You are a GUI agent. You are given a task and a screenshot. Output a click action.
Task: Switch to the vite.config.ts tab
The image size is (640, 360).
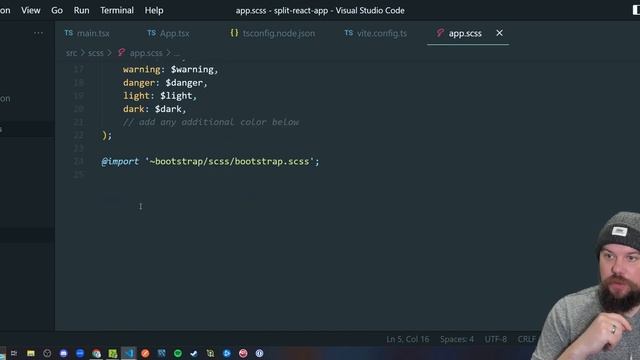376,33
